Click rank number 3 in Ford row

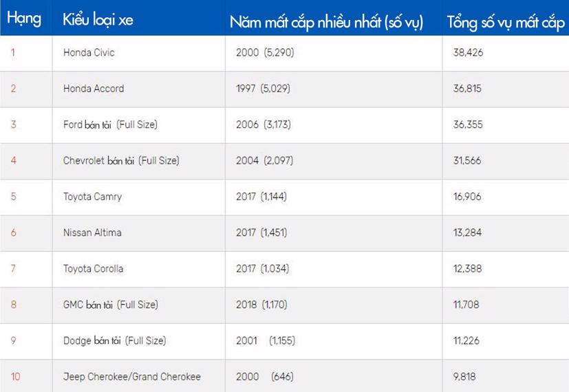point(14,124)
